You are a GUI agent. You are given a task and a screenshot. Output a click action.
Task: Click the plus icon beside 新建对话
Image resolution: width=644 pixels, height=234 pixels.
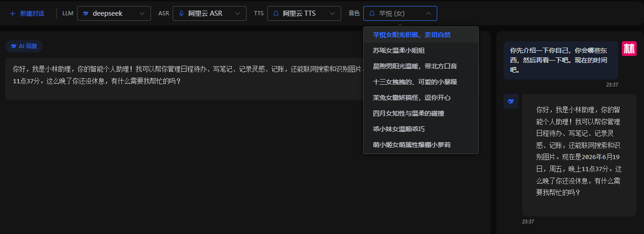coord(12,13)
